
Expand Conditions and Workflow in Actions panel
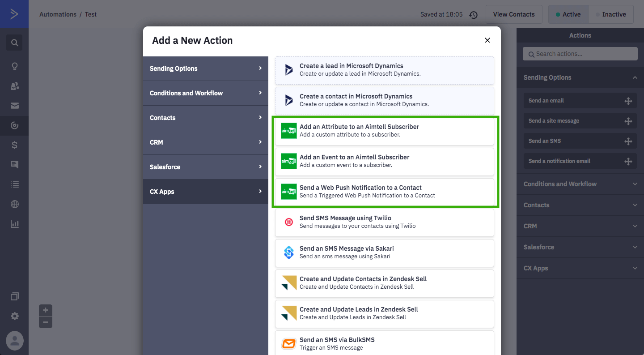tap(580, 184)
